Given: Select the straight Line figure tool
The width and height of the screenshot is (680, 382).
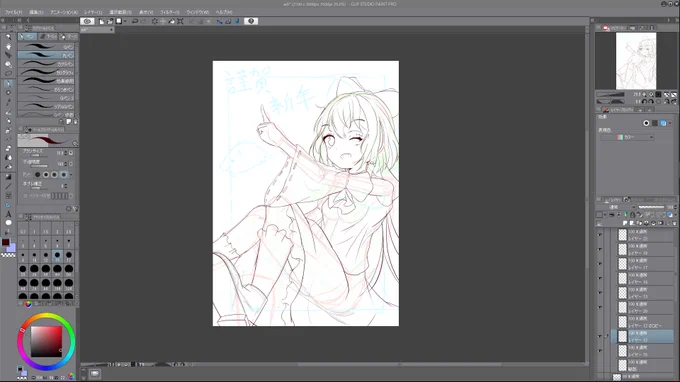Looking at the screenshot, I should 8,186.
